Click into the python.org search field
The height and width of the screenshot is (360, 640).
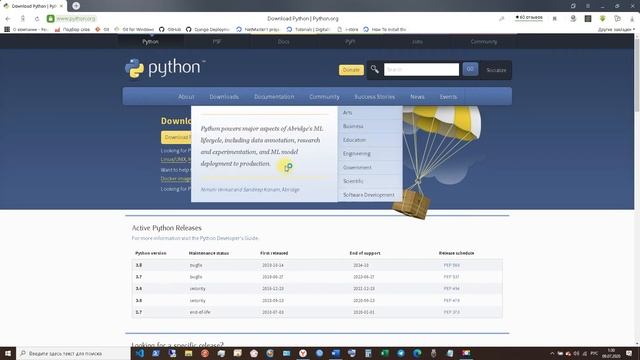click(421, 69)
